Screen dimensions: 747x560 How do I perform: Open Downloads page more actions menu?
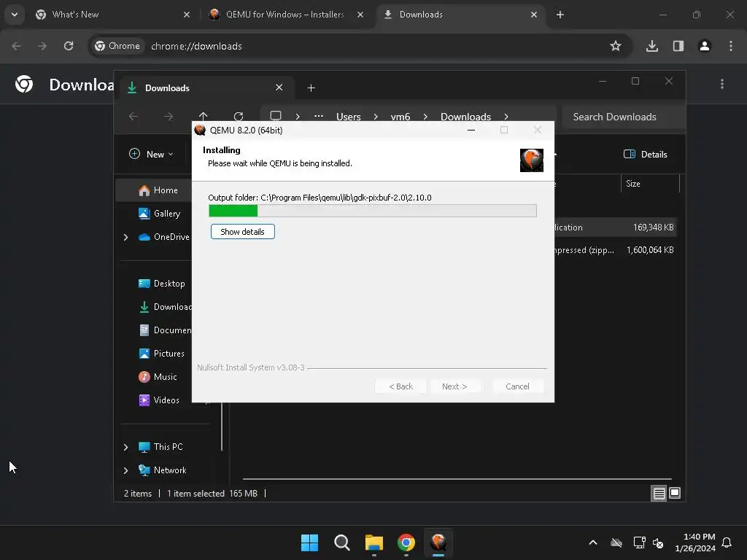[722, 84]
